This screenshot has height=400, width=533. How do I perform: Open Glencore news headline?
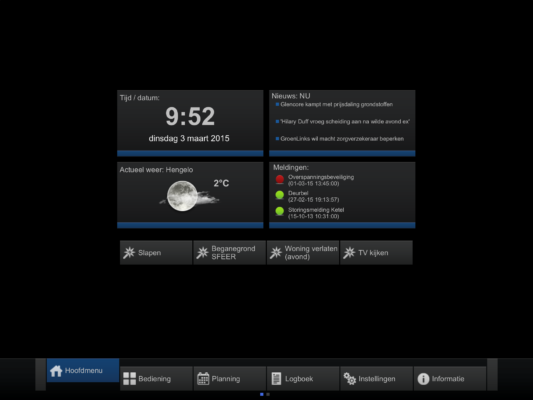337,104
